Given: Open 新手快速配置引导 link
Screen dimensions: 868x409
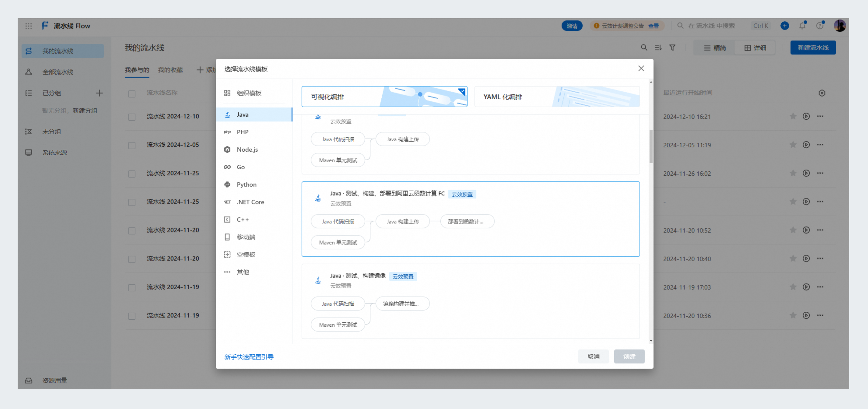Looking at the screenshot, I should 249,356.
